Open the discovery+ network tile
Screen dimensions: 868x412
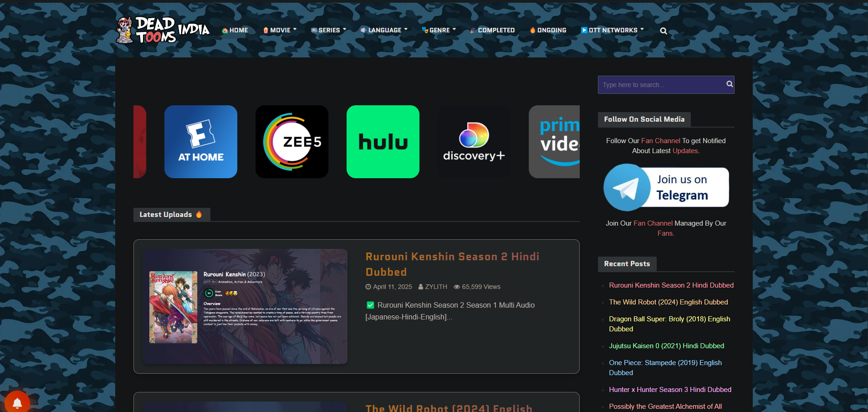click(474, 142)
